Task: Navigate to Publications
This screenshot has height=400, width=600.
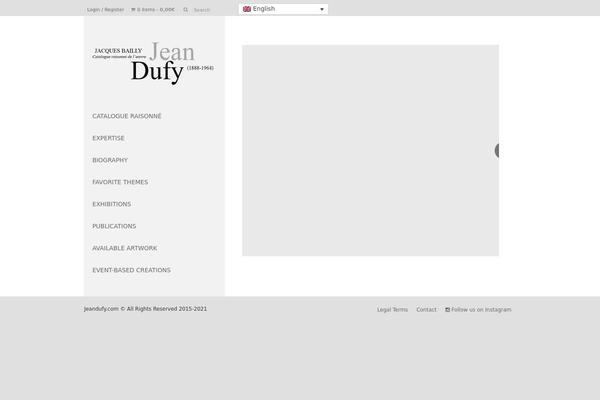Action: 114,226
